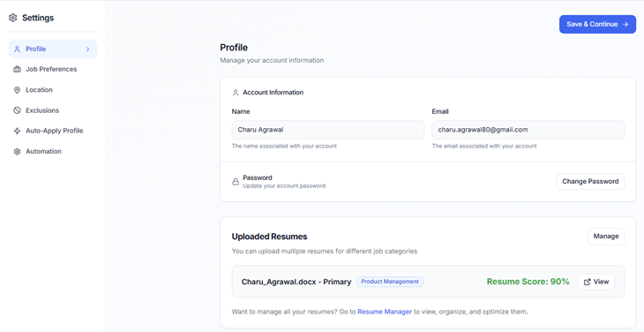Viewport: 644px width, 332px height.
Task: View the Charu_Agrawal.docx resume
Action: 596,282
